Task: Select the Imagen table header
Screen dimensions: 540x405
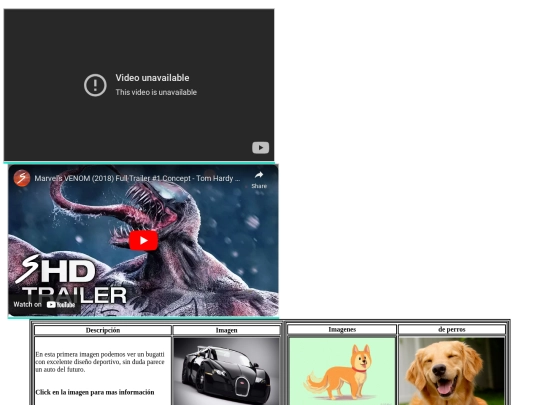Action: (226, 330)
